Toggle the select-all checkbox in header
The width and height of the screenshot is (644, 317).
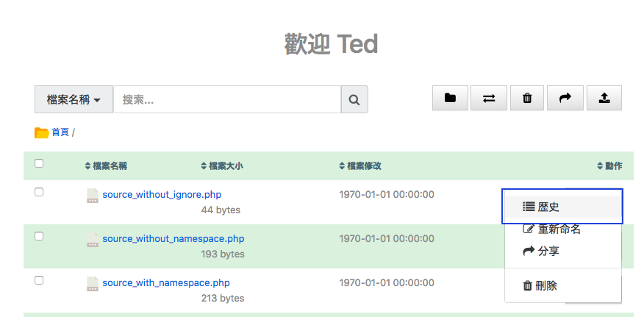[39, 163]
